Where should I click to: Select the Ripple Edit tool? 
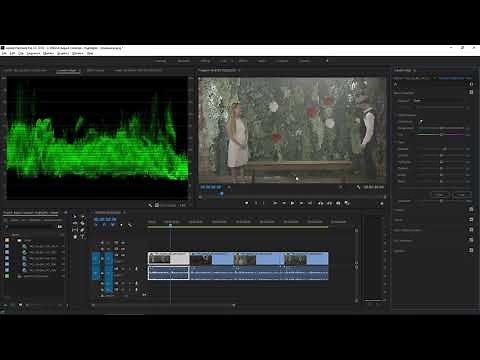75,224
